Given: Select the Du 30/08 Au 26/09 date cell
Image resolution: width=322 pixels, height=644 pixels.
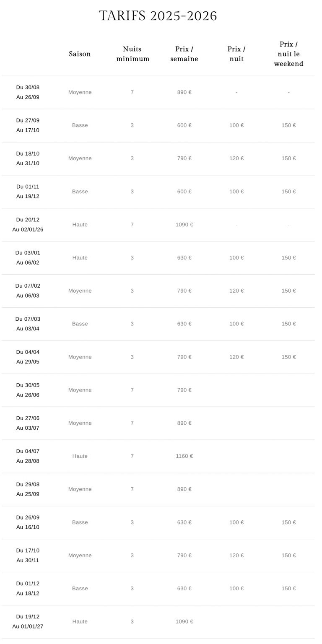Looking at the screenshot, I should pos(28,92).
